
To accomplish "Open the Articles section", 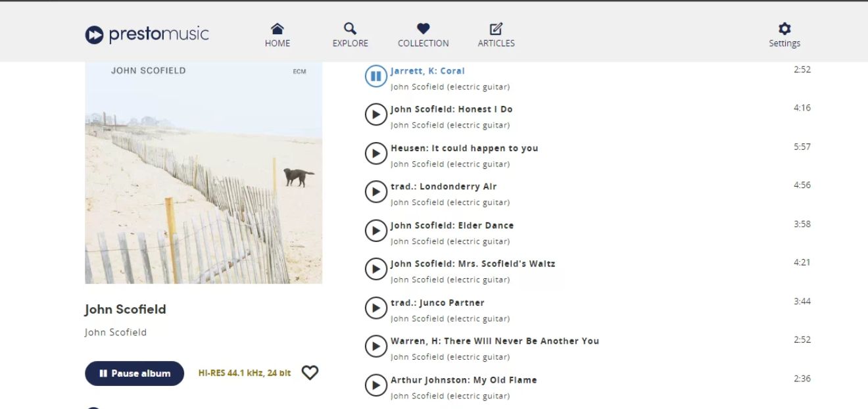I will coord(496,35).
